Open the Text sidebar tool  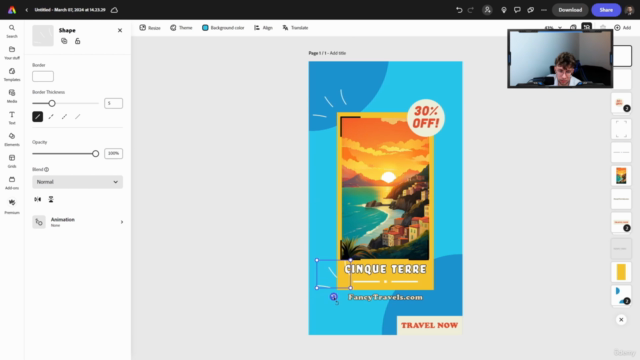(12, 118)
